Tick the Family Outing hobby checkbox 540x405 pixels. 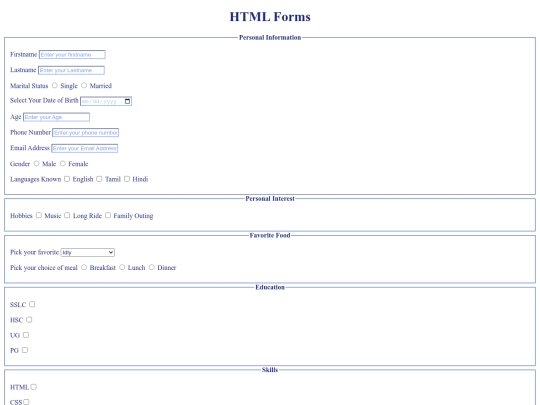(108, 215)
